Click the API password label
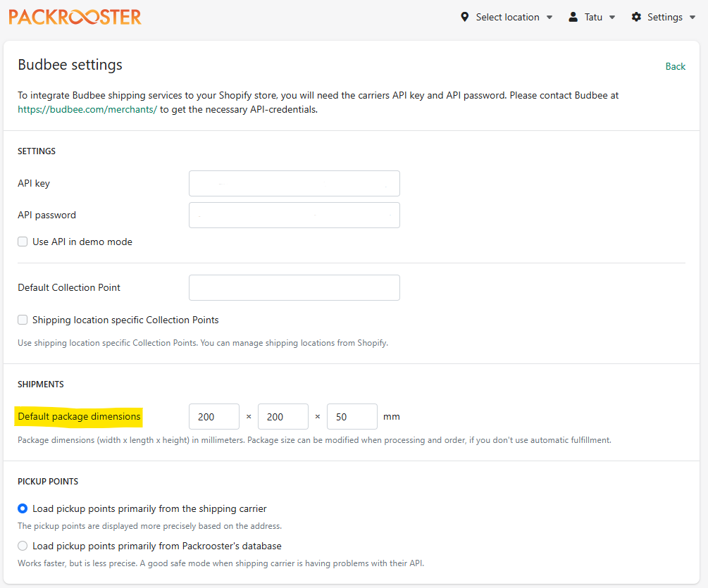Image resolution: width=708 pixels, height=588 pixels. [x=47, y=215]
